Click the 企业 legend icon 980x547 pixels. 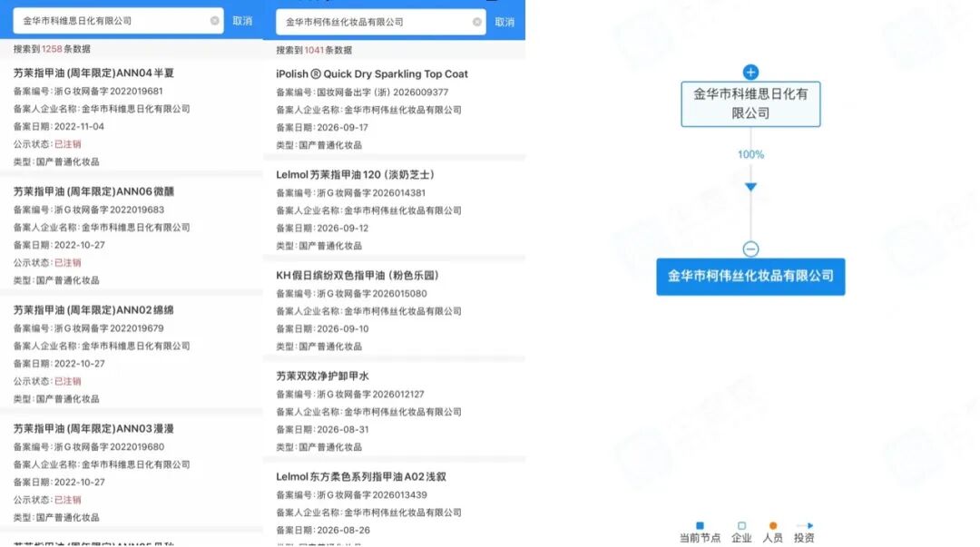pos(741,526)
